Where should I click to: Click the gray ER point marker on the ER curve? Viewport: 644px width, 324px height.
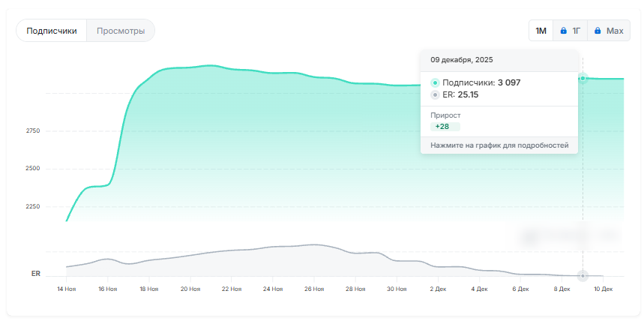point(583,276)
